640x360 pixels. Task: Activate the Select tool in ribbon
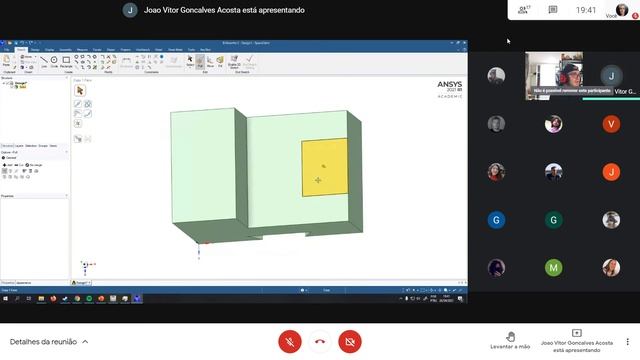pyautogui.click(x=190, y=62)
